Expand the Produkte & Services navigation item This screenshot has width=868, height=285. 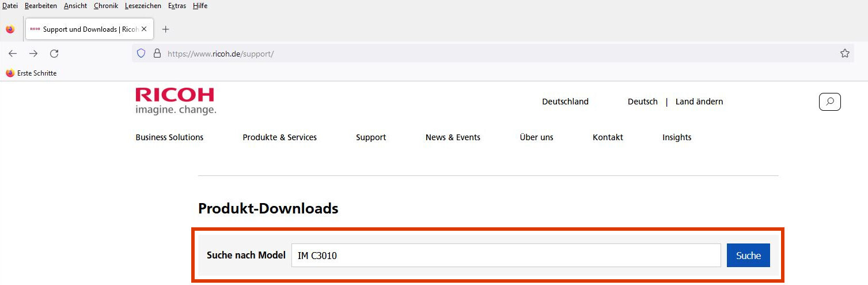point(279,137)
